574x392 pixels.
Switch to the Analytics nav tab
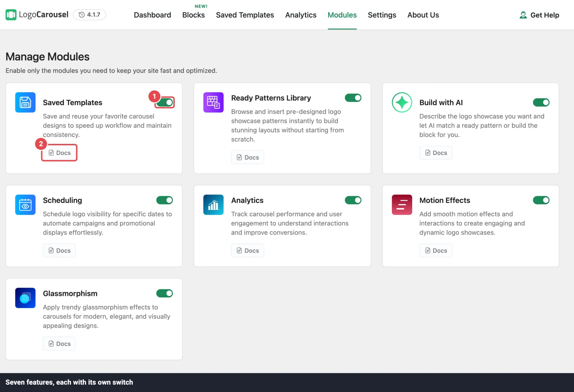(301, 15)
